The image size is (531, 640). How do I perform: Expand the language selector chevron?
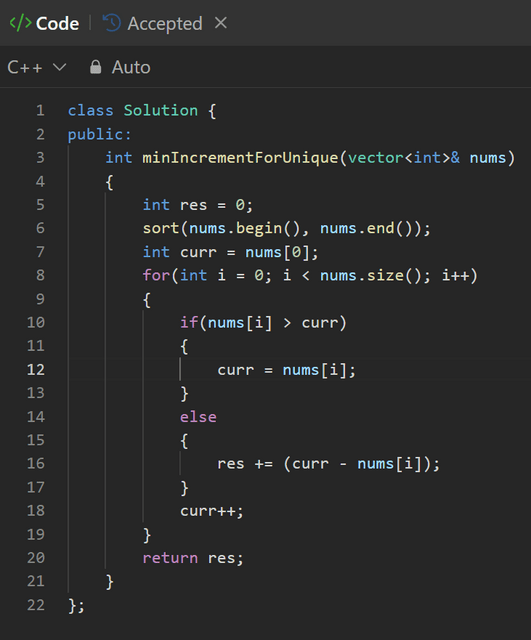[x=60, y=67]
